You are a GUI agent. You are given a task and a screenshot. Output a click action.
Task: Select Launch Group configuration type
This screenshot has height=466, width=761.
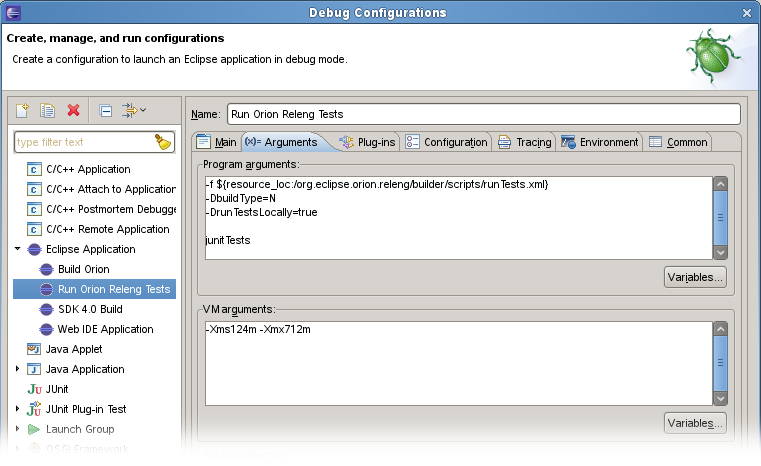point(71,429)
